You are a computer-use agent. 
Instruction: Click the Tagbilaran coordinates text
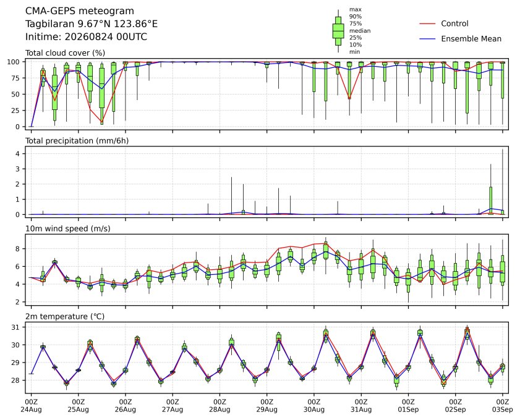pyautogui.click(x=92, y=24)
